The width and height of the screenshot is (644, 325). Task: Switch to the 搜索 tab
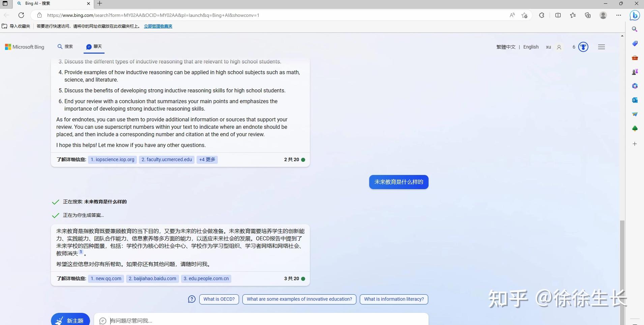pyautogui.click(x=65, y=47)
